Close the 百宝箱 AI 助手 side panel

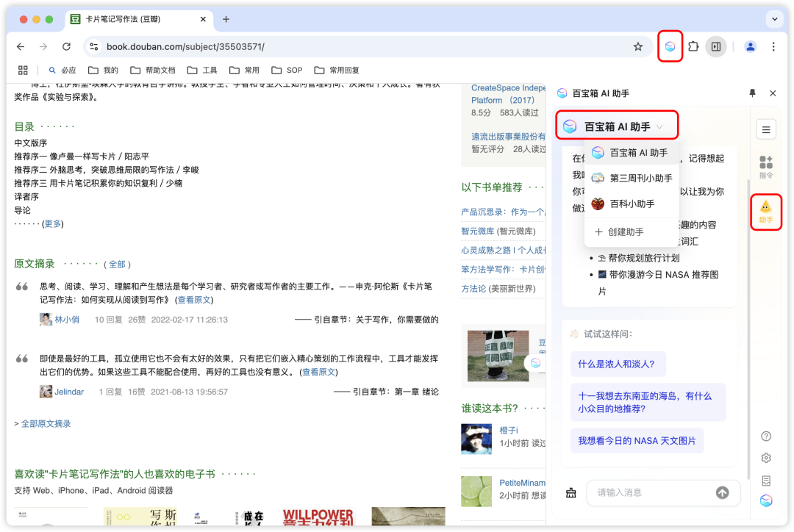[773, 93]
